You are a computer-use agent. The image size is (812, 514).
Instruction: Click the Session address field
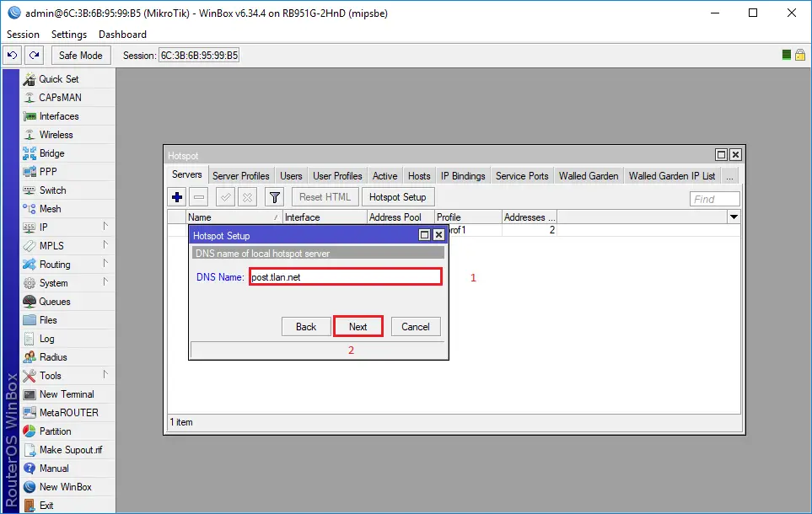point(199,56)
